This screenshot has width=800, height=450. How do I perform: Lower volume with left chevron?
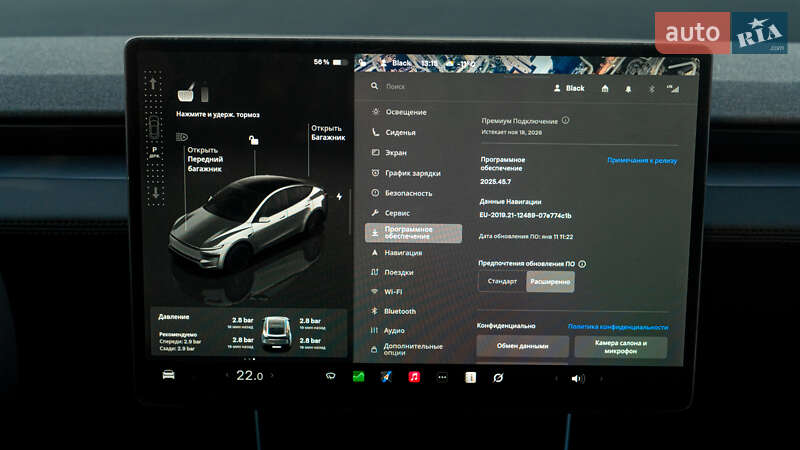[556, 379]
